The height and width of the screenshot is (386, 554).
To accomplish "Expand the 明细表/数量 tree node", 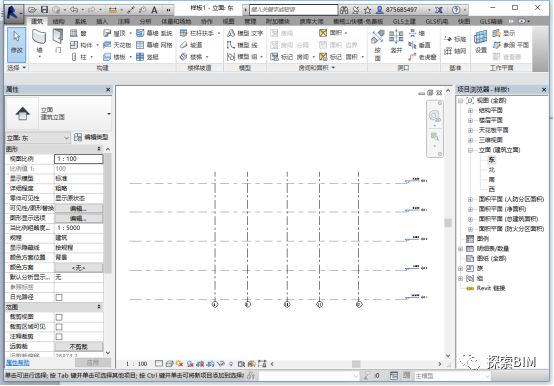I will 460,249.
